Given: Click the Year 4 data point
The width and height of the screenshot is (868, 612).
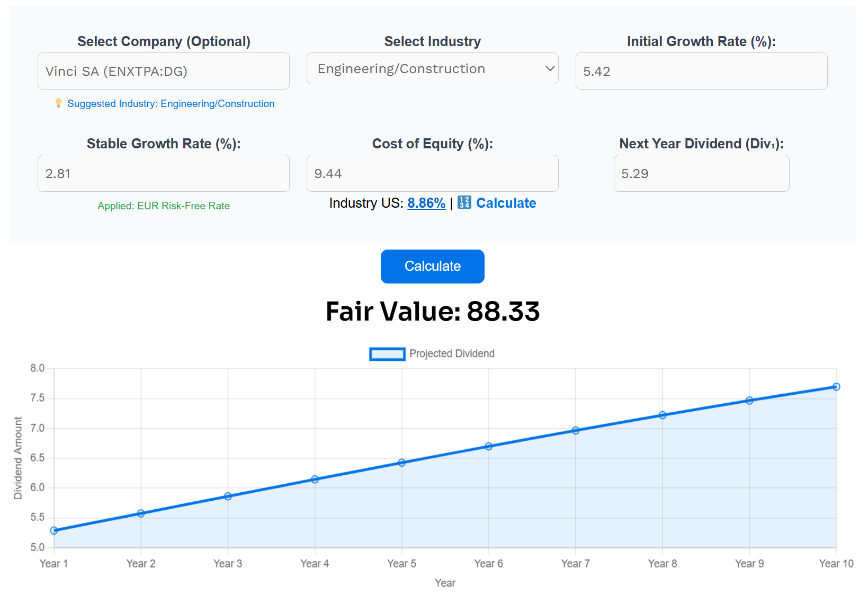Looking at the screenshot, I should coord(315,480).
